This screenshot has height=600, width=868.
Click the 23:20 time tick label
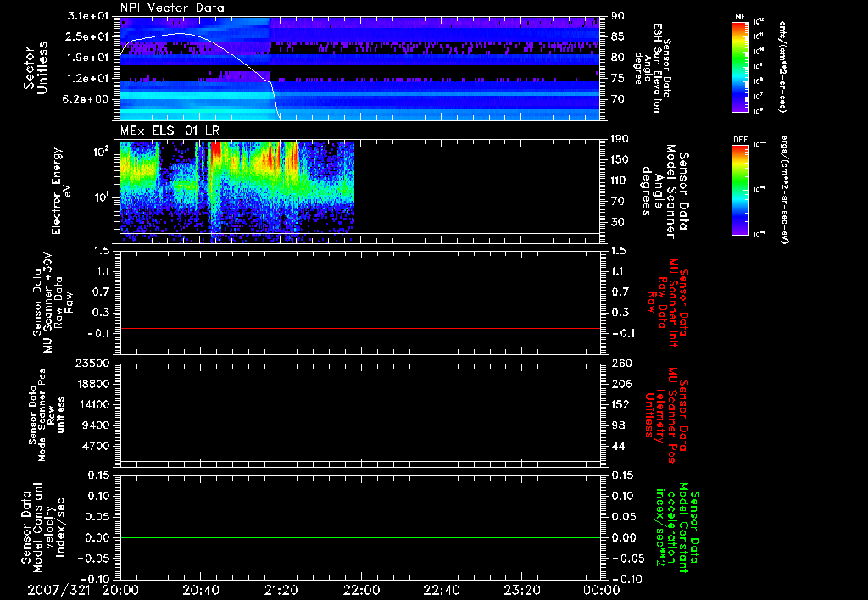(522, 590)
